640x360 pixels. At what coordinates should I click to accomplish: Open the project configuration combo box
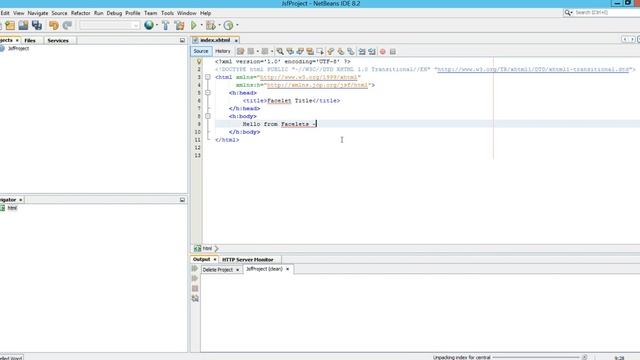109,25
